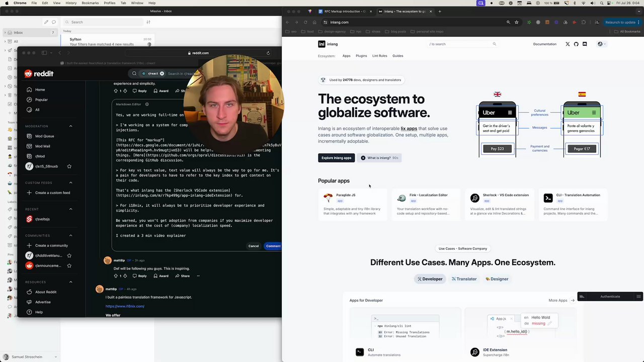
Task: Open Mod Queue in Reddit sidebar
Action: pos(44,136)
